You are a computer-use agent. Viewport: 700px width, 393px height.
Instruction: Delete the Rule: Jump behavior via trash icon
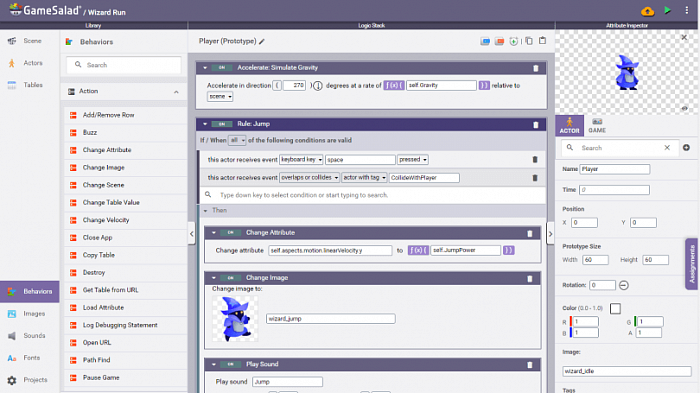point(536,125)
